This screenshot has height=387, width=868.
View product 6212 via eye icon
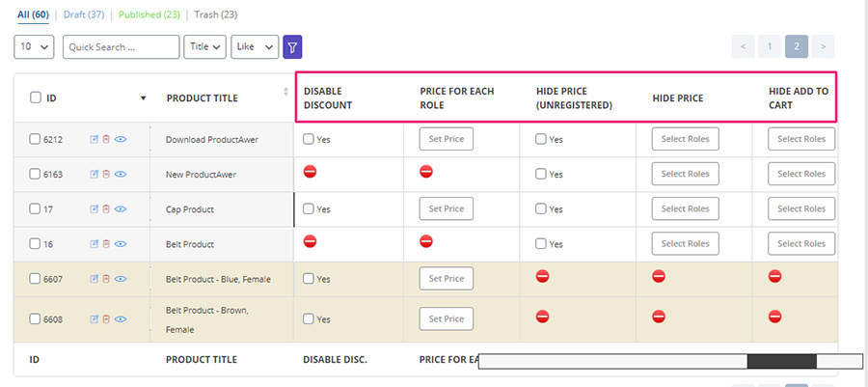pos(121,140)
